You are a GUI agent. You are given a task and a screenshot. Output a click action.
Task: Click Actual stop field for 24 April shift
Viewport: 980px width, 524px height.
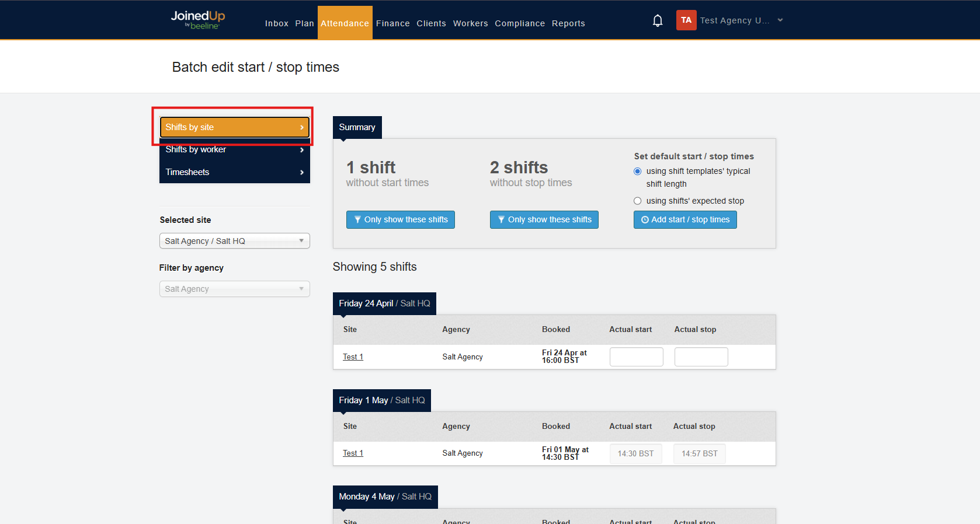(x=701, y=357)
